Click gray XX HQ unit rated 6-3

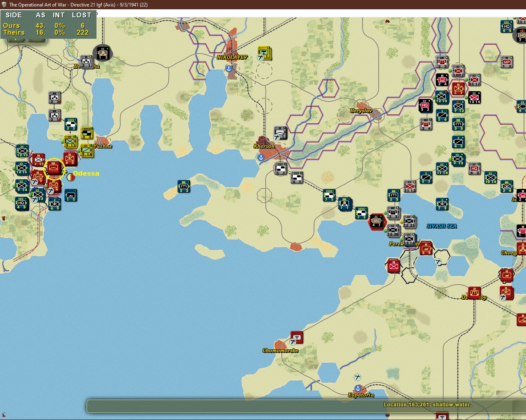click(x=474, y=169)
